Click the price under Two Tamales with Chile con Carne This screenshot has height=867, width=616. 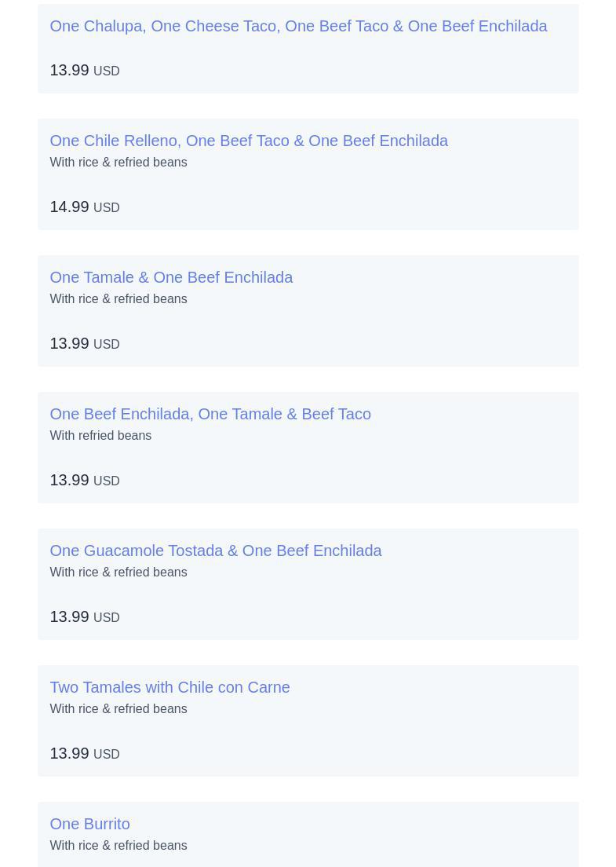pyautogui.click(x=85, y=753)
